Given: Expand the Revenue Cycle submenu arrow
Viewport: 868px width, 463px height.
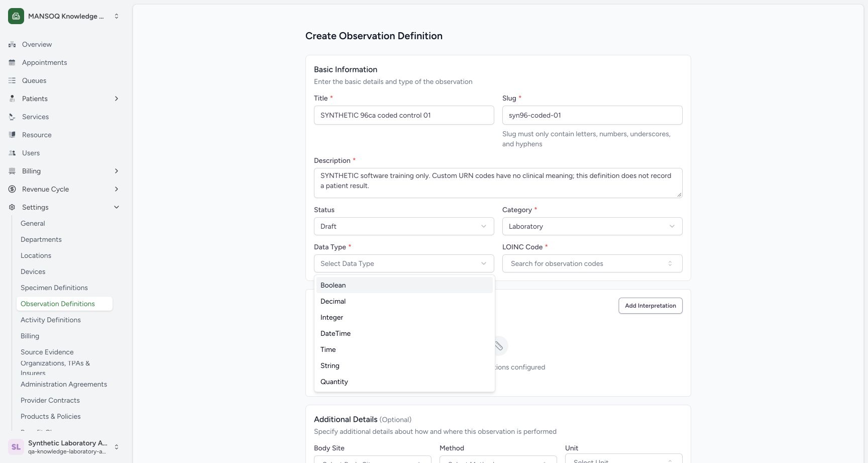Looking at the screenshot, I should (117, 189).
